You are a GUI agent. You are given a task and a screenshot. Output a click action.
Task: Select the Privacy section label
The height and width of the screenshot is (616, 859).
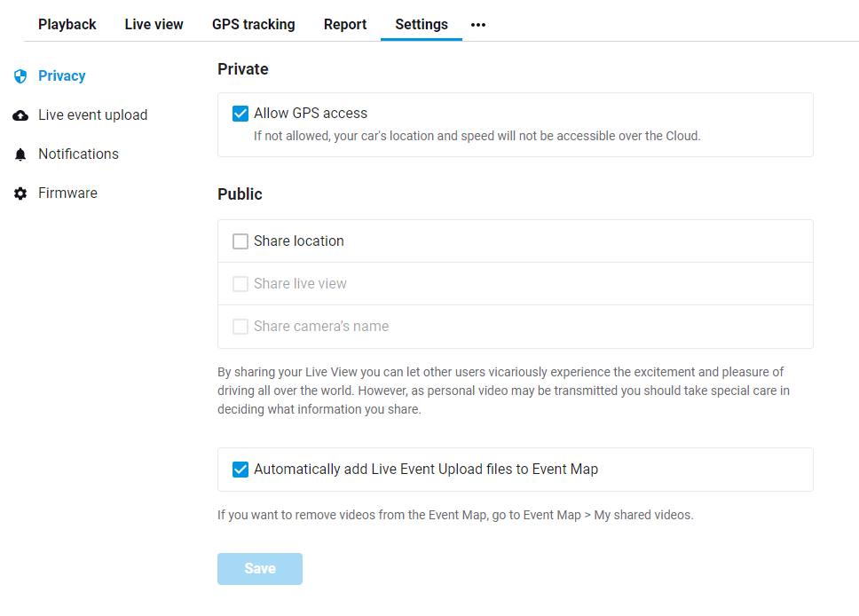(x=62, y=75)
